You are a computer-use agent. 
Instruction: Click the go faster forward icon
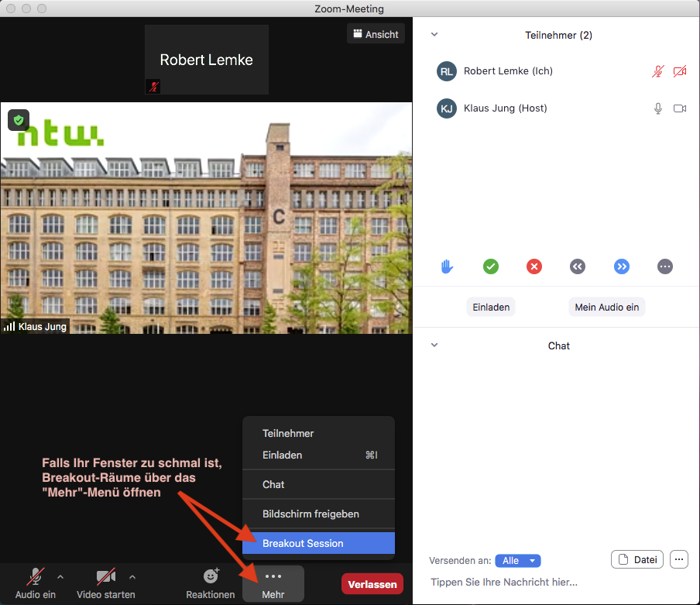[621, 266]
